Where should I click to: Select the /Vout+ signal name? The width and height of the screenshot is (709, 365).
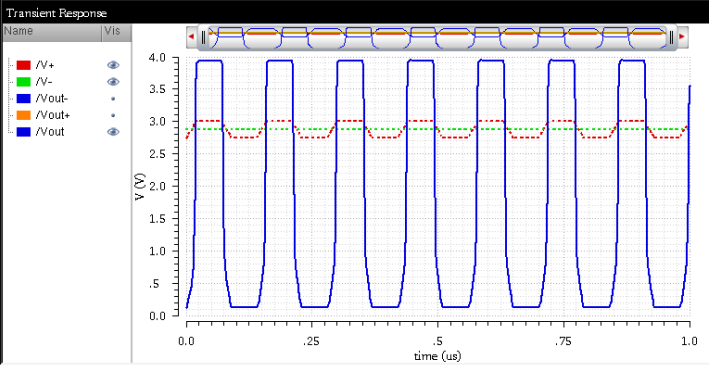(x=52, y=115)
